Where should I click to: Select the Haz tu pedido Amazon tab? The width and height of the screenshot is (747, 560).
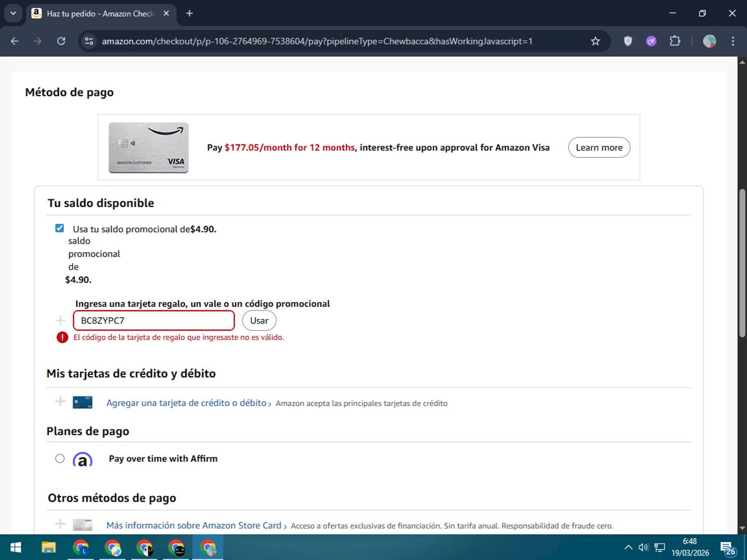[x=101, y=13]
